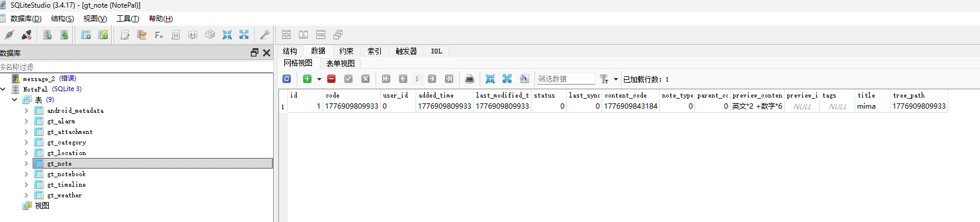Click the refresh database schema icon

(64, 35)
